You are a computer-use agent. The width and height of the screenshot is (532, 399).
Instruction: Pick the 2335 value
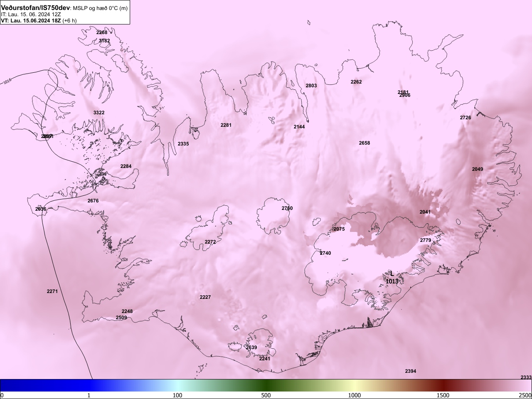tap(183, 144)
